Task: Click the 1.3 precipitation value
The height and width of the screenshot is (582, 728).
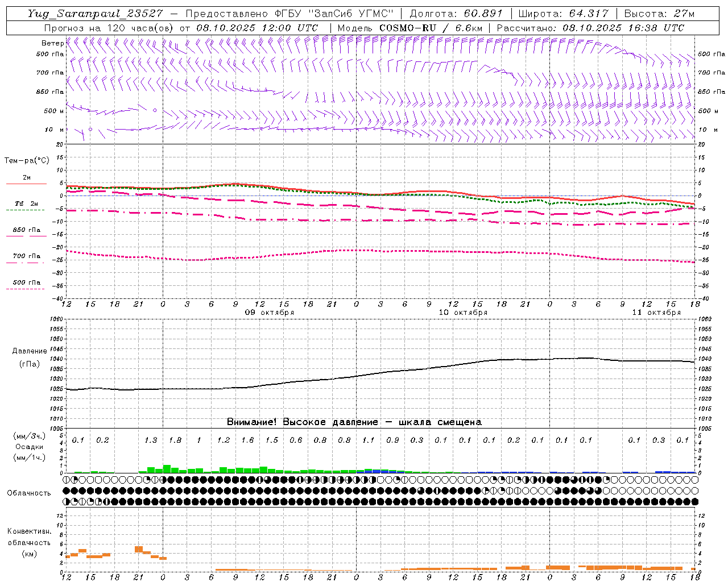Action: click(151, 440)
